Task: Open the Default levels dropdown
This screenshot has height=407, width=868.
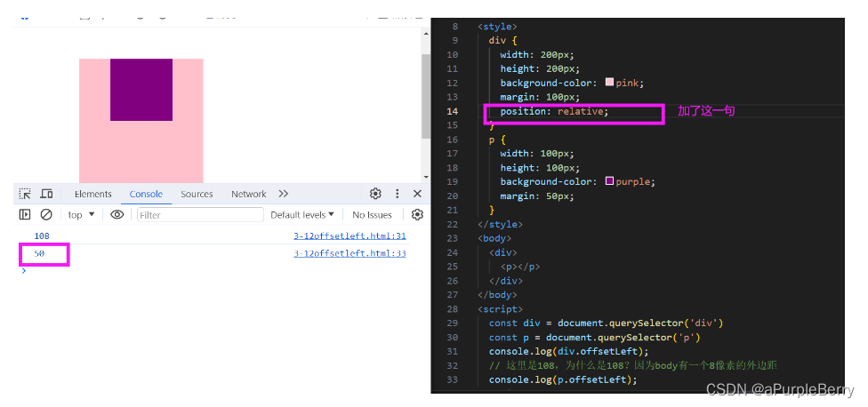Action: pyautogui.click(x=302, y=214)
